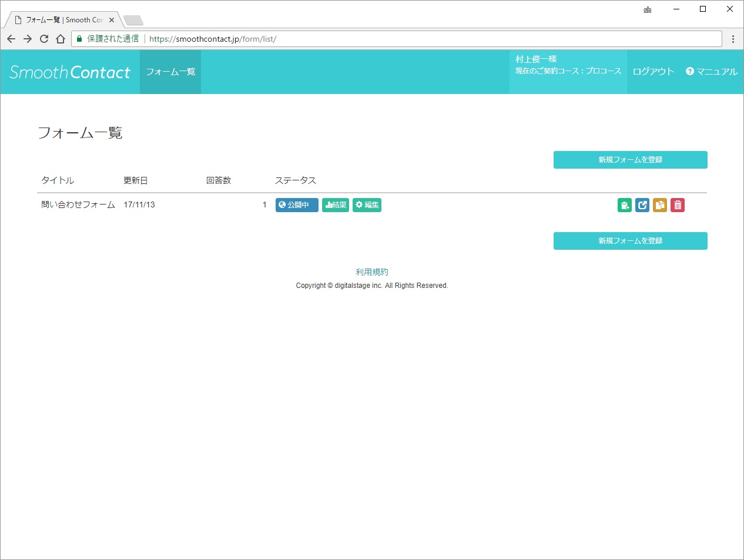
Task: Click the ステータス column header
Action: (296, 180)
